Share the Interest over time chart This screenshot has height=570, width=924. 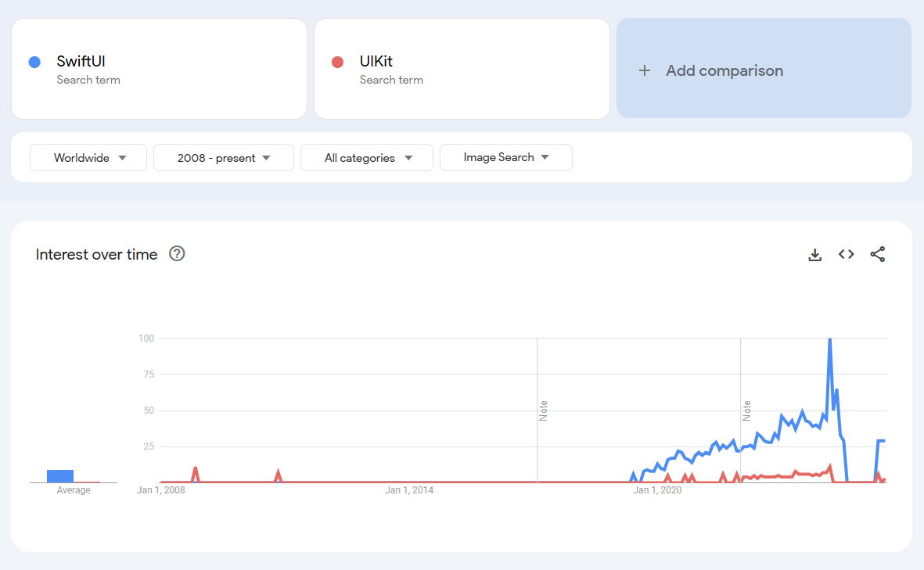877,254
